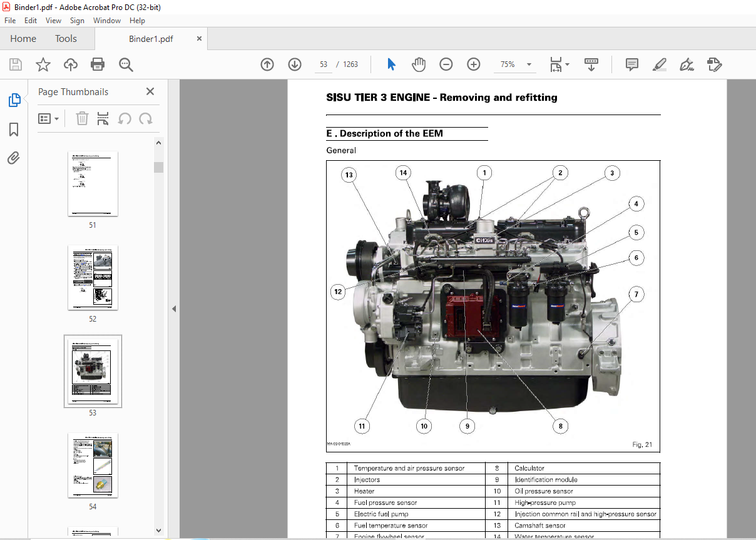Viewport: 756px width, 540px height.
Task: Select the Highlight text pen tool
Action: (659, 64)
